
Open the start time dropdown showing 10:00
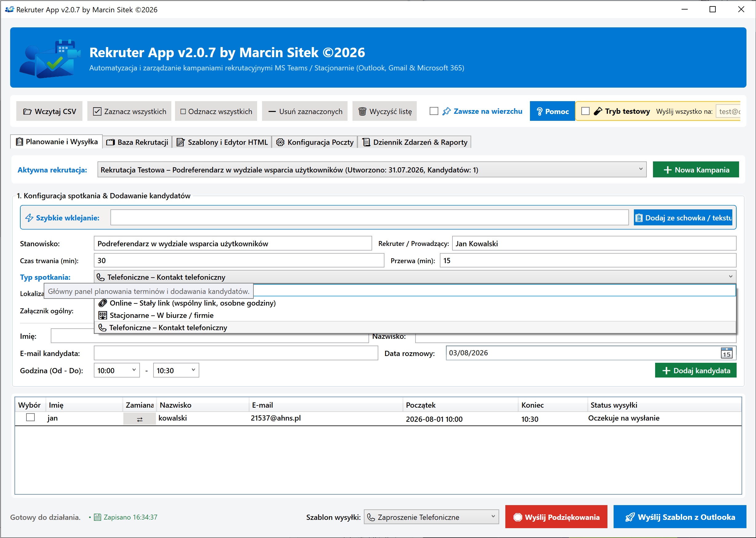tap(134, 370)
